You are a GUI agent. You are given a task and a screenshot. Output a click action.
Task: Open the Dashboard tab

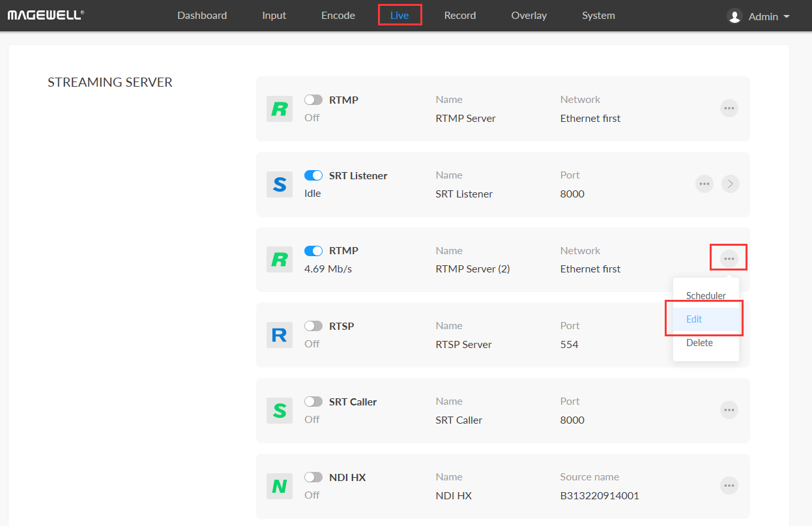202,15
